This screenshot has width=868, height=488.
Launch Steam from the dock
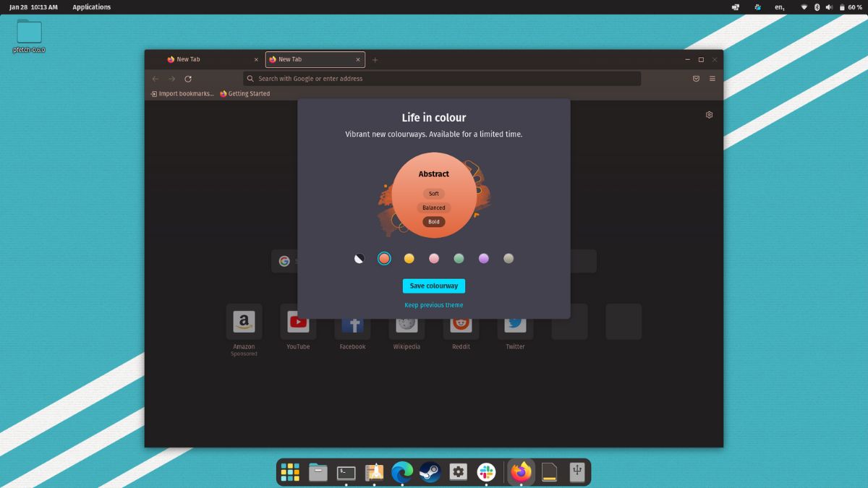[x=430, y=471]
